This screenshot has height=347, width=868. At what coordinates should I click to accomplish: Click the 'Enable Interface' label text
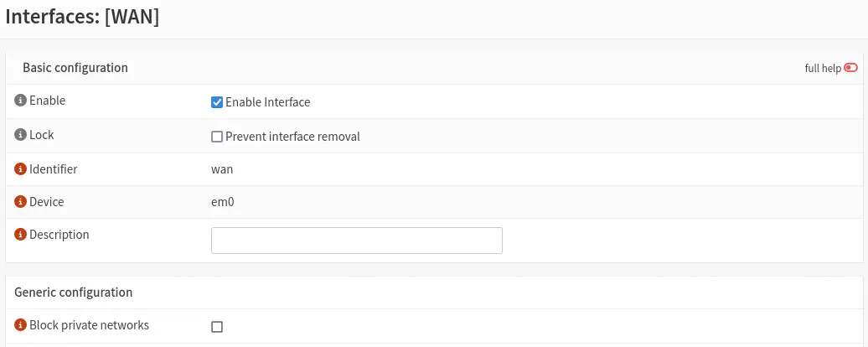[267, 102]
